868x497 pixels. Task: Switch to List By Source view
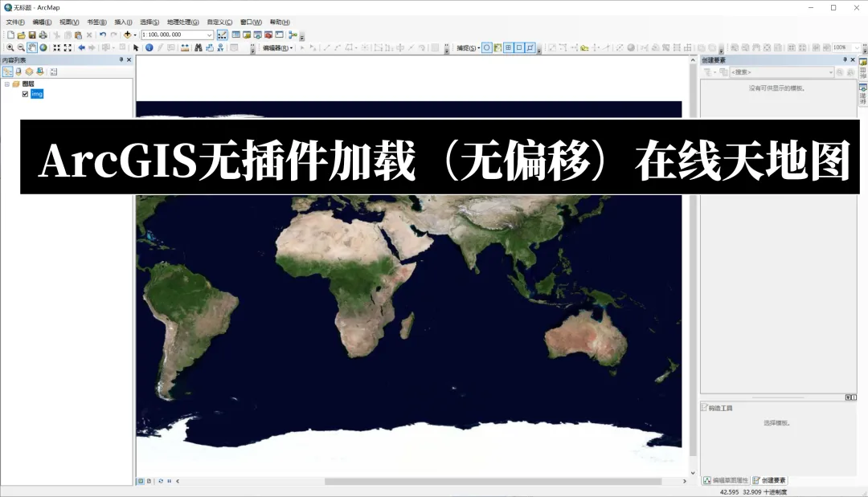[18, 71]
